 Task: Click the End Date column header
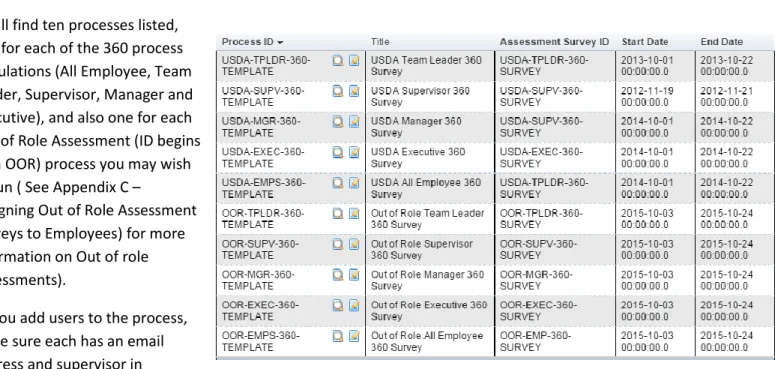722,42
